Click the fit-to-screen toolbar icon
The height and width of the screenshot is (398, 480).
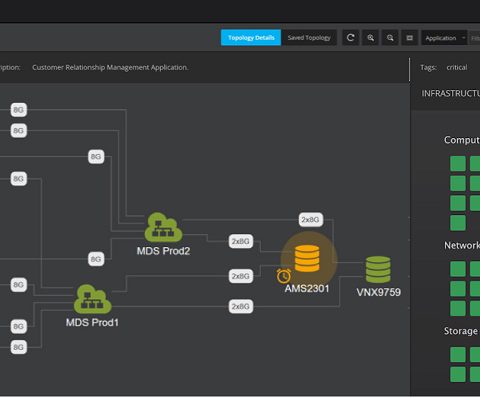(410, 38)
